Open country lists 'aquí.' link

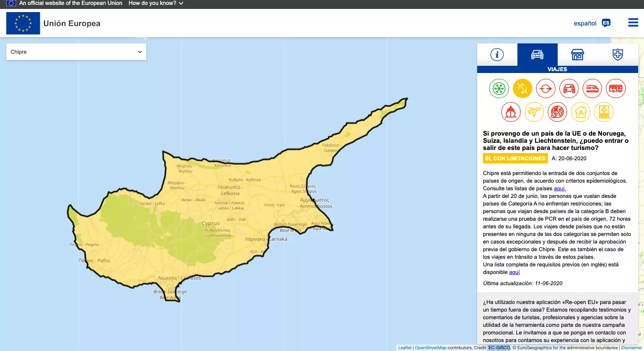point(560,188)
